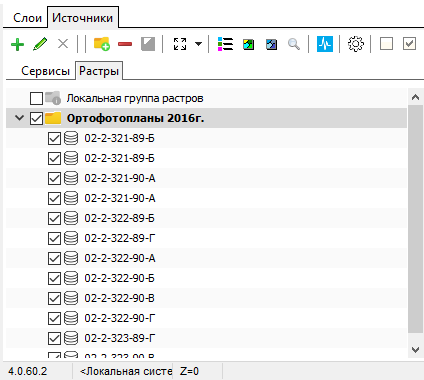424x380 pixels.
Task: Uncheck the 02-2-322-90-Г checkbox
Action: tap(54, 318)
